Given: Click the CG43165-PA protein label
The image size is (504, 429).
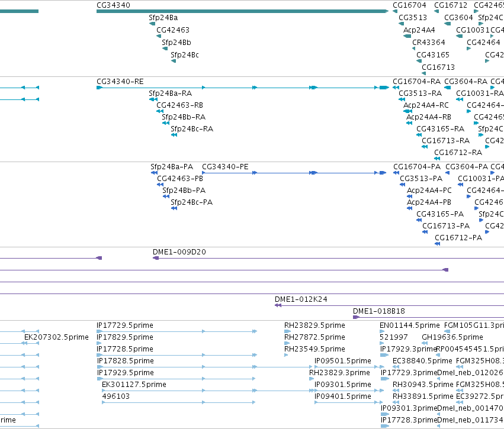Looking at the screenshot, I should click(440, 214).
